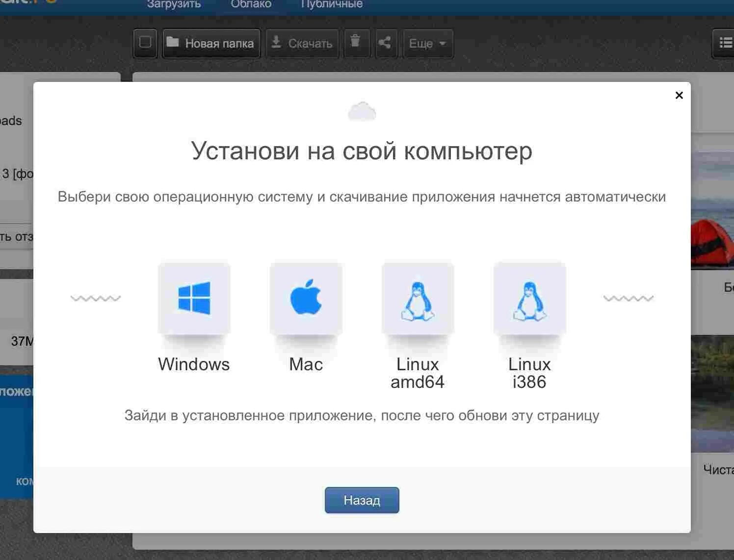Open the Публичные menu item
Screen dimensions: 734x560
click(x=332, y=4)
